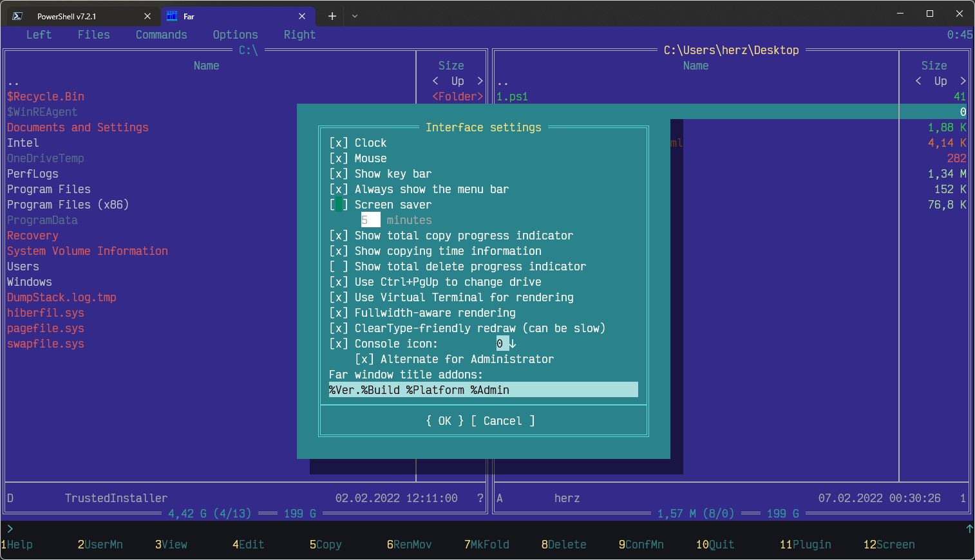The height and width of the screenshot is (560, 975).
Task: Select the PerfLogs folder
Action: pyautogui.click(x=33, y=174)
